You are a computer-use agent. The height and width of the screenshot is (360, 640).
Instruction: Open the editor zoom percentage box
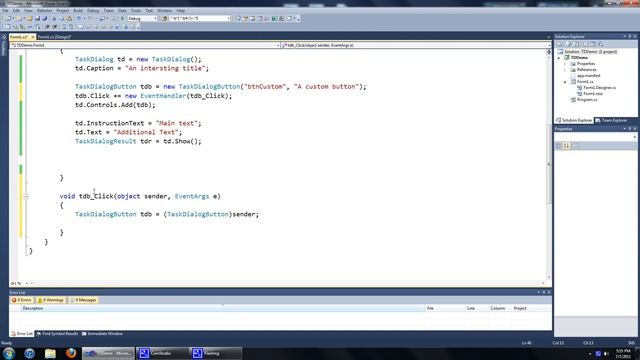click(19, 283)
